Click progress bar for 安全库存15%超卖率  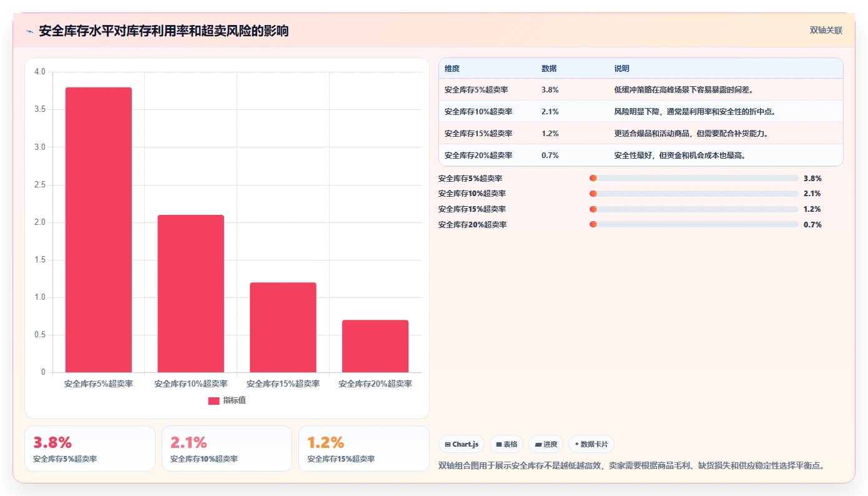click(x=694, y=209)
